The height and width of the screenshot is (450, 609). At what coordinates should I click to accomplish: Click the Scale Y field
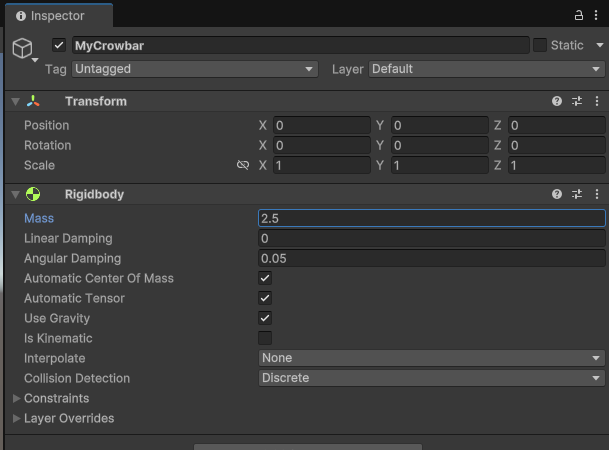(440, 165)
